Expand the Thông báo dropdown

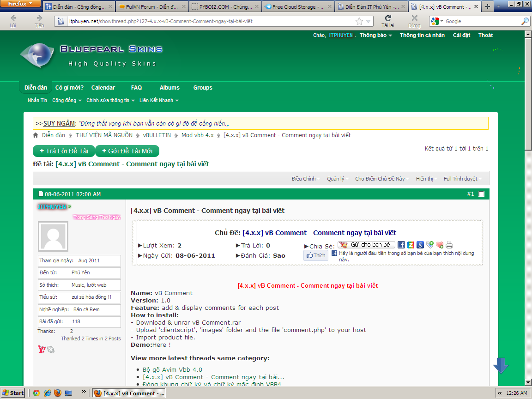[375, 35]
